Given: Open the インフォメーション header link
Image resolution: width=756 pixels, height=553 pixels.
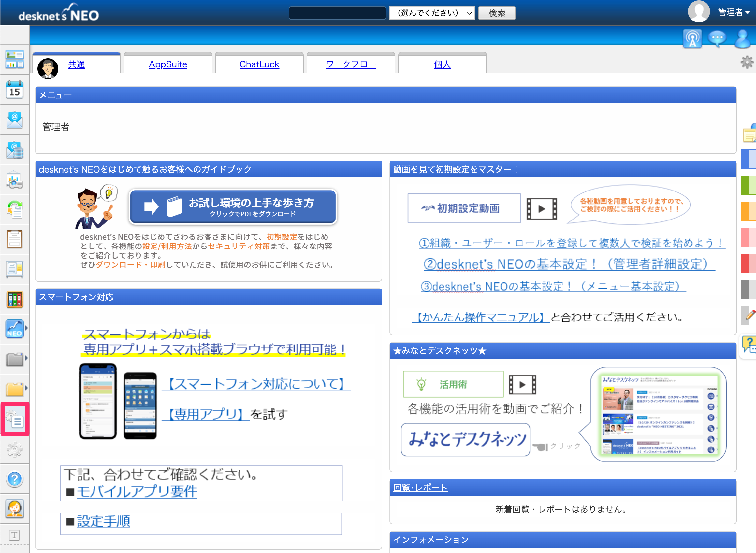Looking at the screenshot, I should (x=431, y=540).
